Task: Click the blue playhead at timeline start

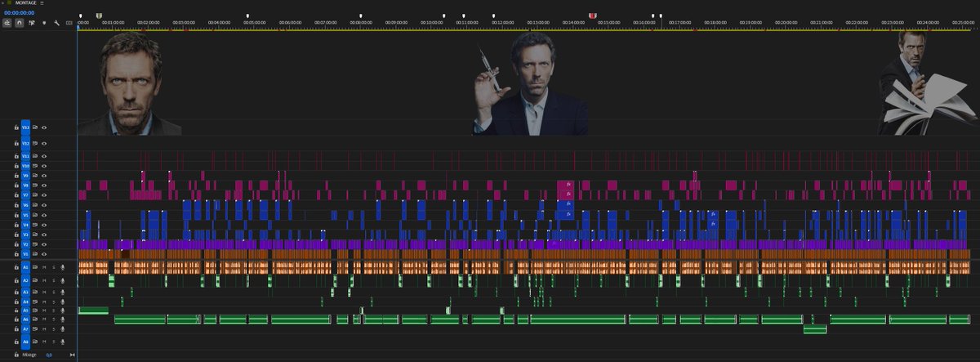Action: (x=78, y=28)
